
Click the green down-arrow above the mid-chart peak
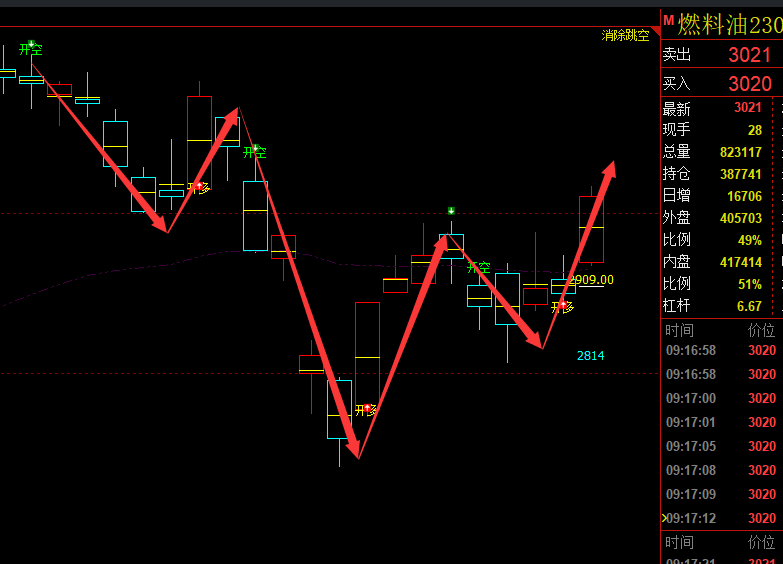[x=451, y=211]
